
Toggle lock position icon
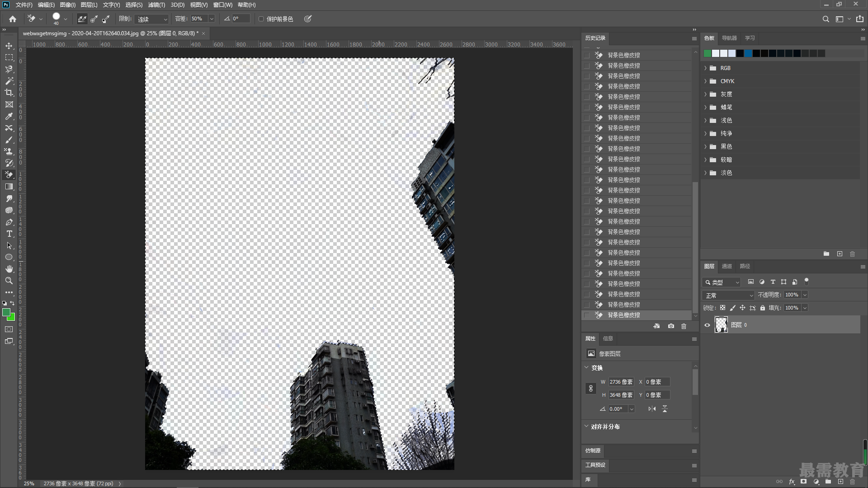coord(742,308)
